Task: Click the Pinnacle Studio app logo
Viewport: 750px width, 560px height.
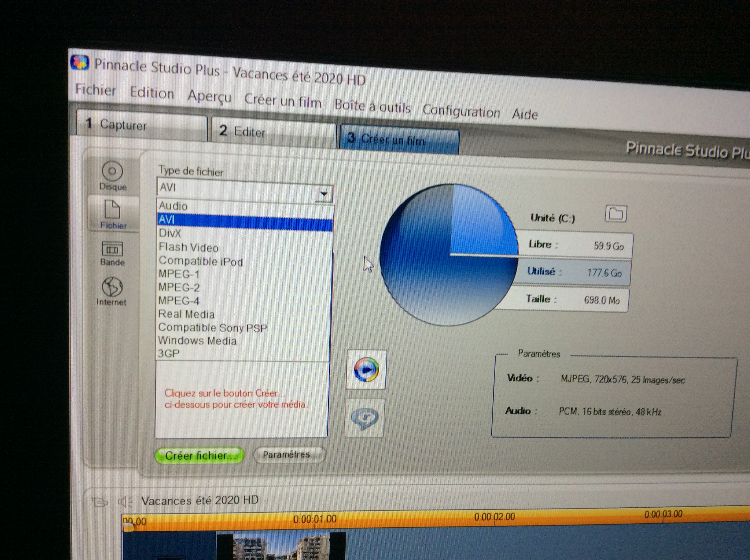Action: 80,62
